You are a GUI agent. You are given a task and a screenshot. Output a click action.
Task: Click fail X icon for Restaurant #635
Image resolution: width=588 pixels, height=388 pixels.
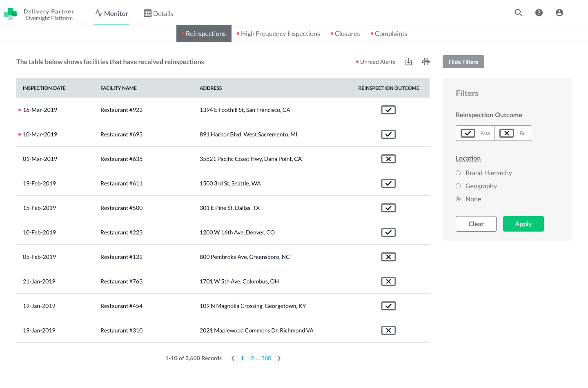click(388, 159)
